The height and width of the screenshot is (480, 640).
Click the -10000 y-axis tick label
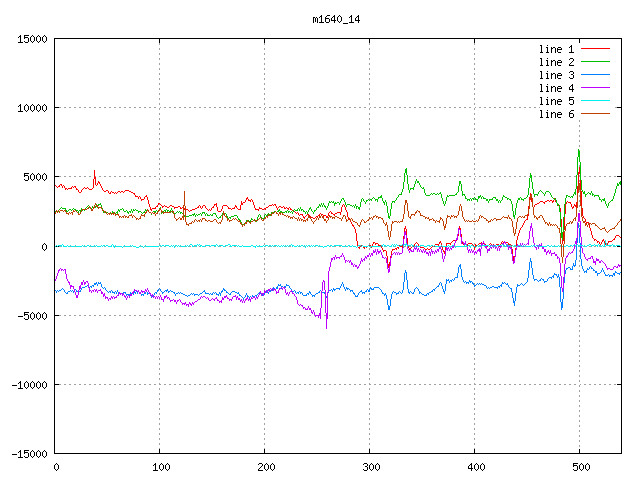click(29, 384)
